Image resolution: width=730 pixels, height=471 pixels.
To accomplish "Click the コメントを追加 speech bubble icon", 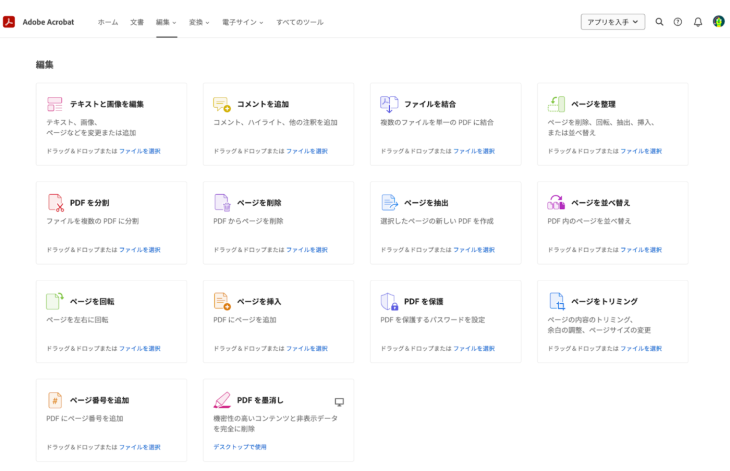I will point(222,104).
